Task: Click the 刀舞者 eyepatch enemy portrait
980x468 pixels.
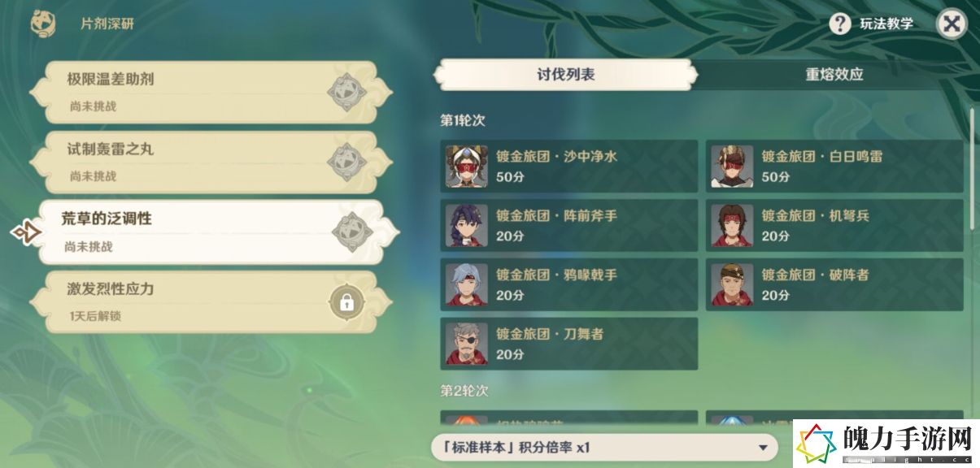Action: 467,344
